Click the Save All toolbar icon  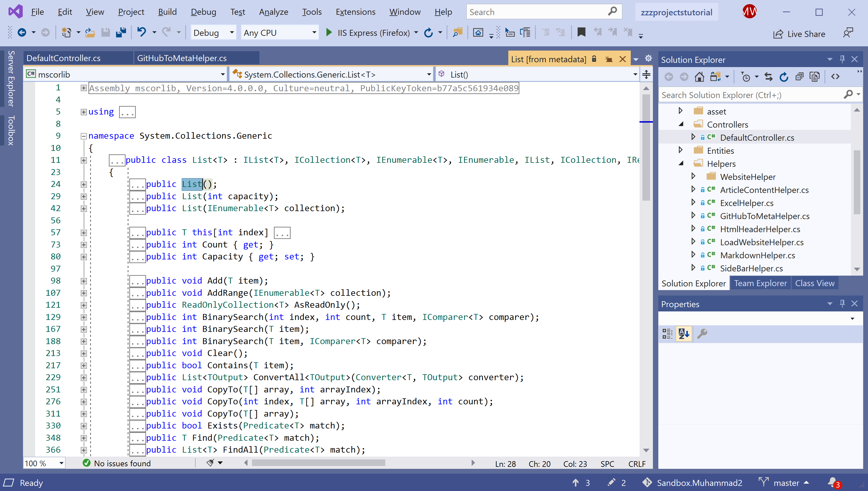121,33
